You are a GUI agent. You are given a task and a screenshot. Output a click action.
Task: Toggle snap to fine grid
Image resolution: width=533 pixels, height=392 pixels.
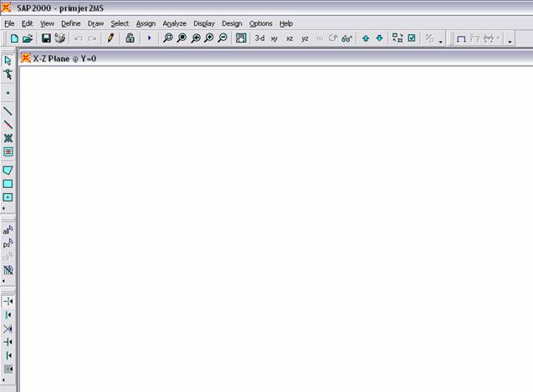[x=8, y=369]
